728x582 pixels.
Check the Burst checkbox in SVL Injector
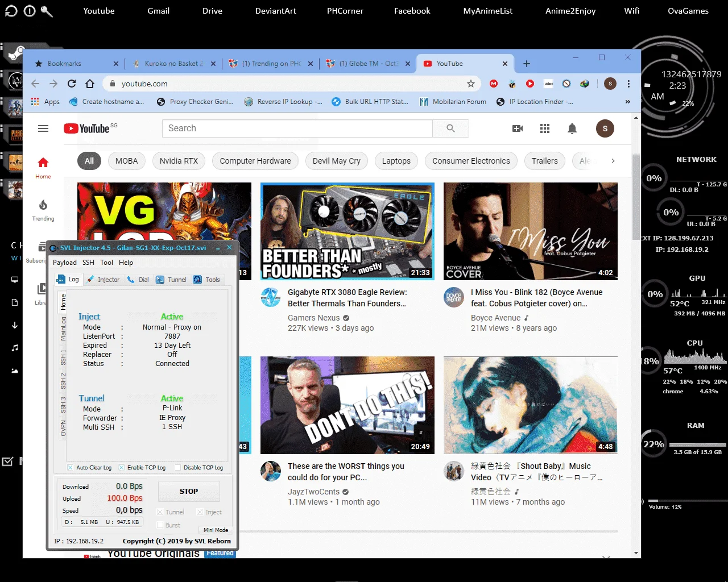[x=160, y=525]
